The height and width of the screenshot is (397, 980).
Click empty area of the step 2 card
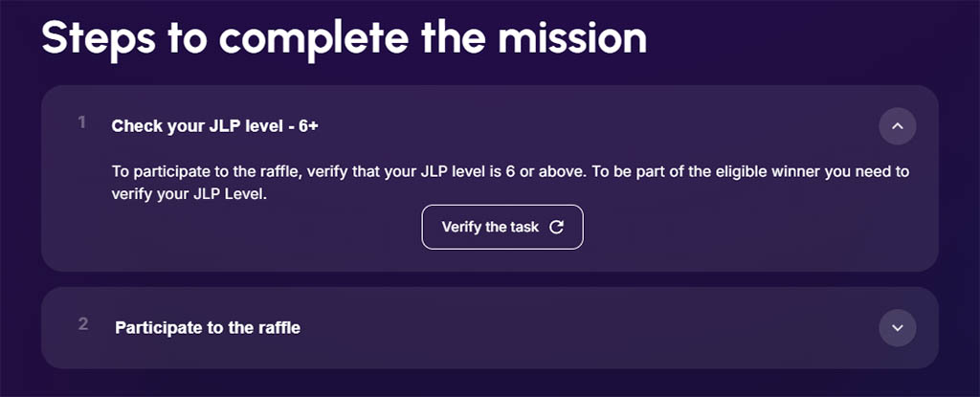pos(563,327)
